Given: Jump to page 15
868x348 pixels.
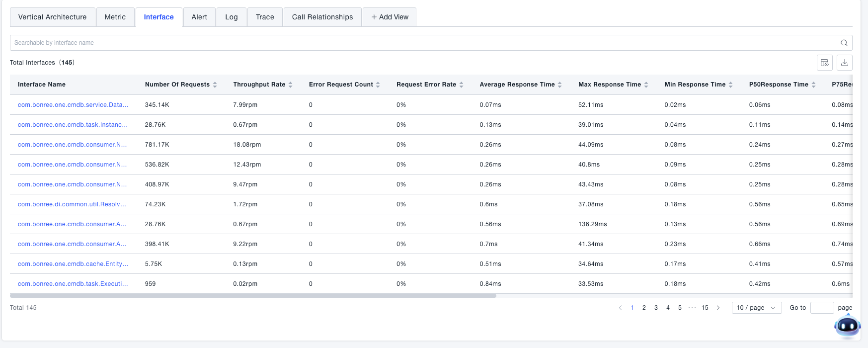Looking at the screenshot, I should coord(705,308).
